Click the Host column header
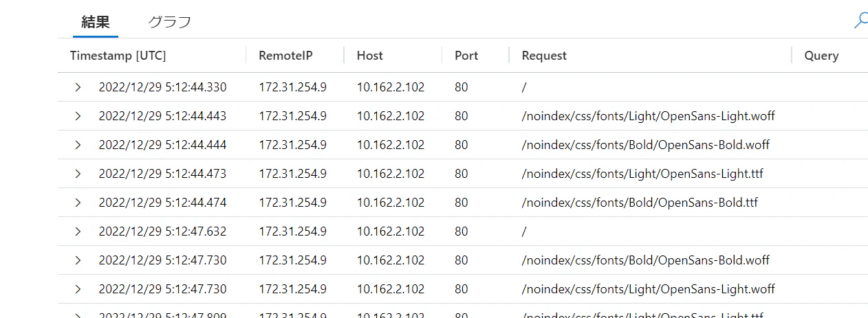The width and height of the screenshot is (868, 318). tap(370, 56)
